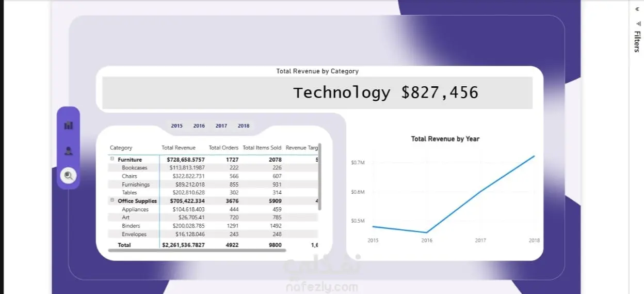
Task: Click Binders revenue $200,028.785
Action: point(187,226)
